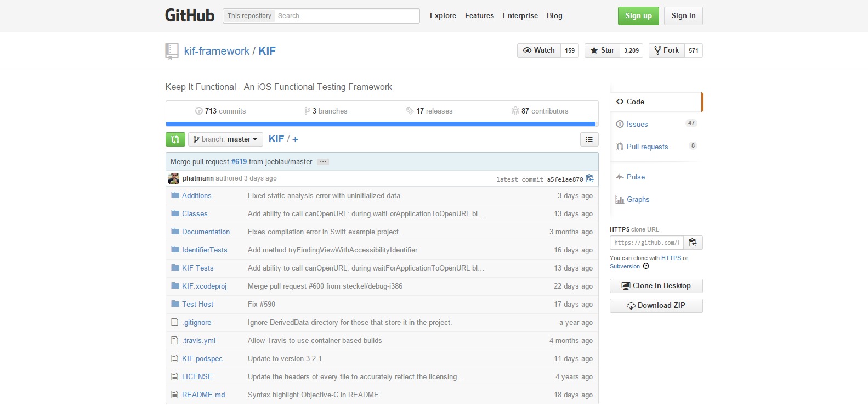This screenshot has height=405, width=868.
Task: Open the branch master dropdown
Action: 225,139
